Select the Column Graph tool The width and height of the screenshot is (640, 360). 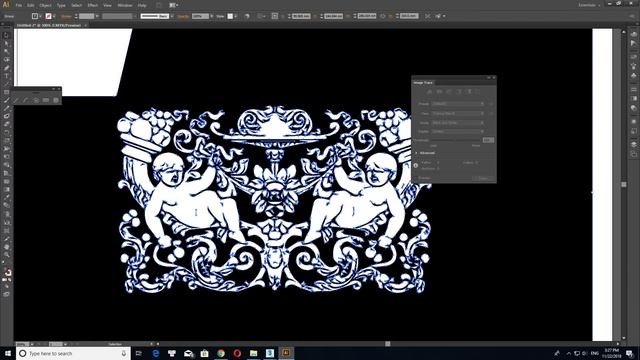[x=6, y=222]
